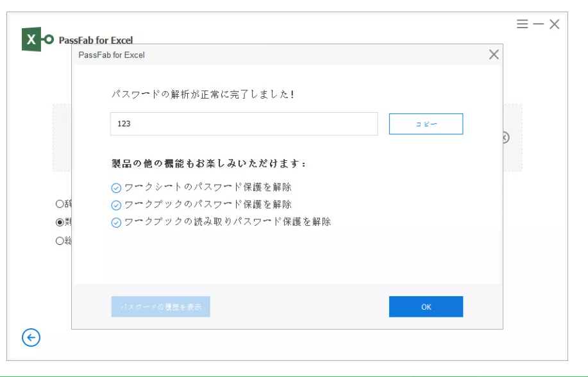Image resolution: width=588 pixels, height=377 pixels.
Task: Click the パスワードの履歴を表示 button
Action: coord(160,306)
